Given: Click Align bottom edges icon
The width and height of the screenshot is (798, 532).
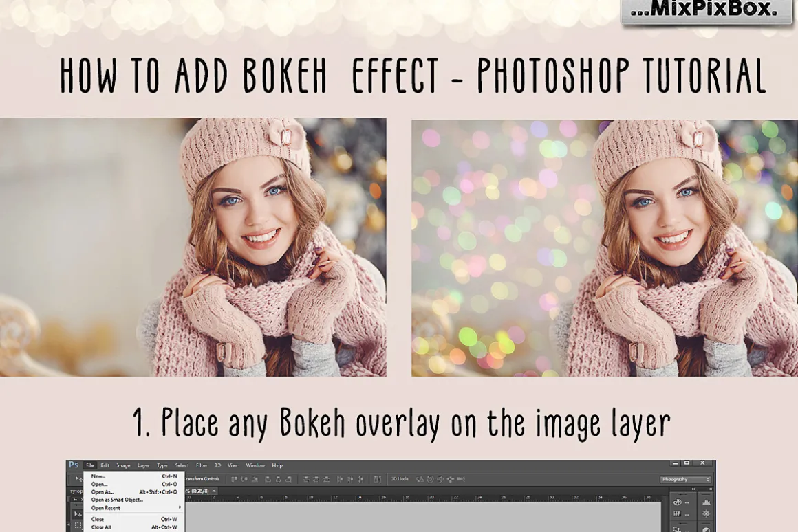Looking at the screenshot, I should (x=255, y=479).
